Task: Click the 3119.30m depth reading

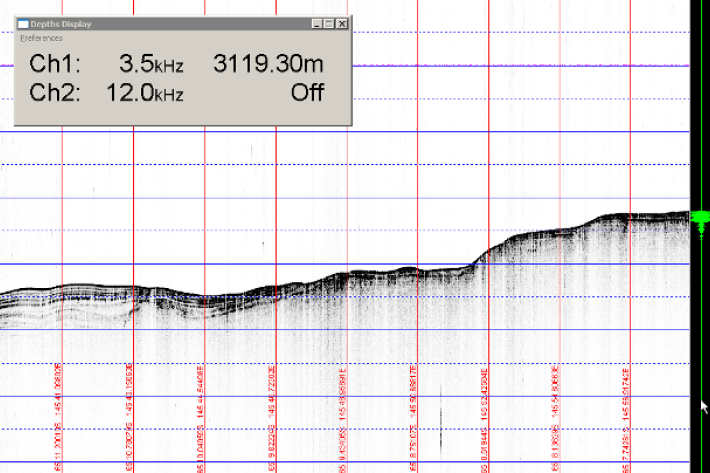Action: 269,65
